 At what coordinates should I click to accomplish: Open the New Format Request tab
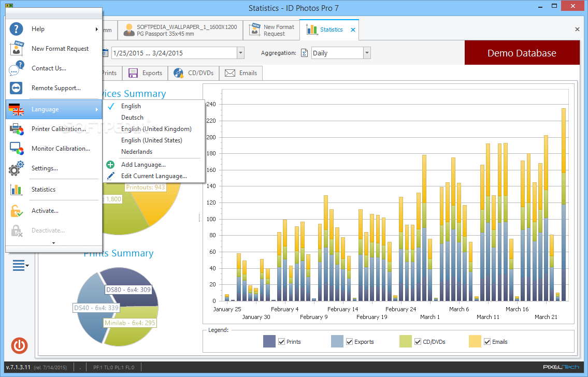tap(271, 31)
